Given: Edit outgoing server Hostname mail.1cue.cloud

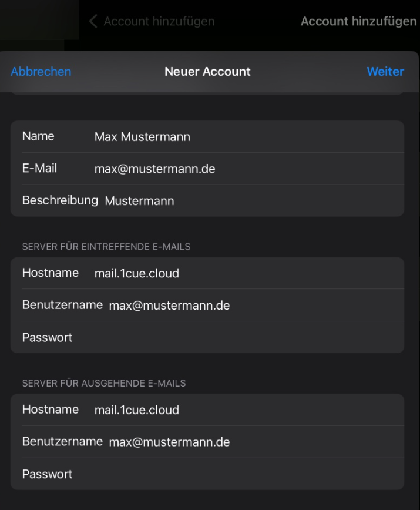Looking at the screenshot, I should (x=207, y=410).
